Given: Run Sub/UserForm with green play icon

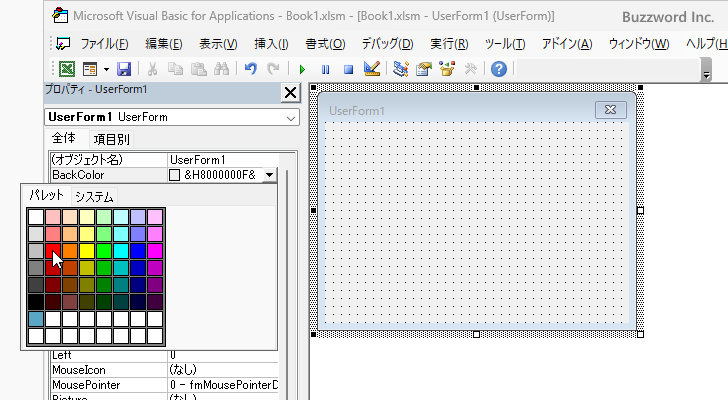Looking at the screenshot, I should pos(302,70).
